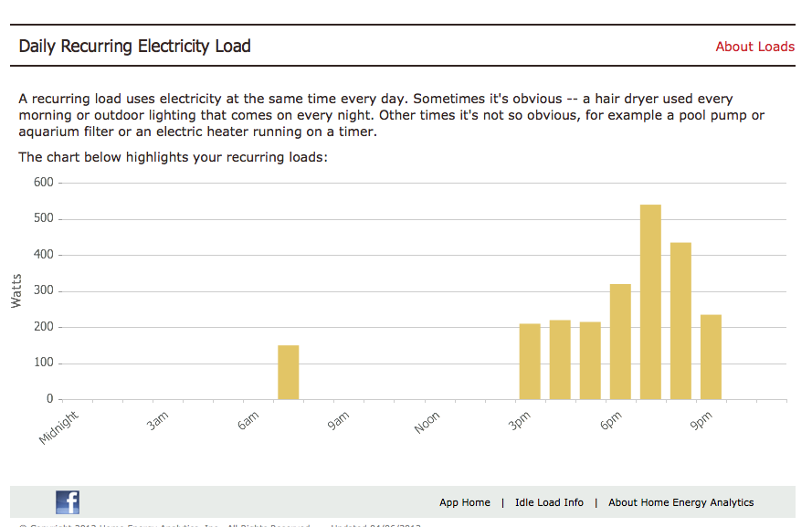Click the Noon axis label
Image resolution: width=812 pixels, height=527 pixels.
click(x=427, y=423)
